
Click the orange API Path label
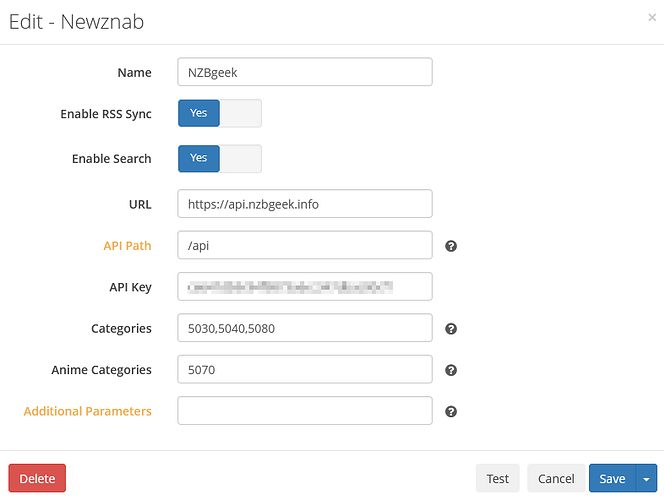pos(127,246)
